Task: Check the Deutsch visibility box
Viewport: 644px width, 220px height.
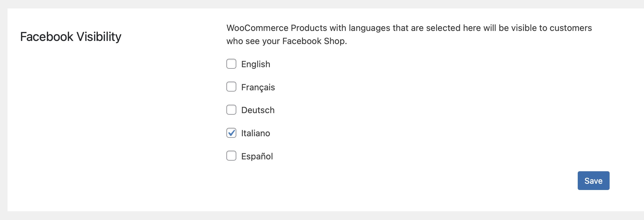Action: (x=231, y=110)
